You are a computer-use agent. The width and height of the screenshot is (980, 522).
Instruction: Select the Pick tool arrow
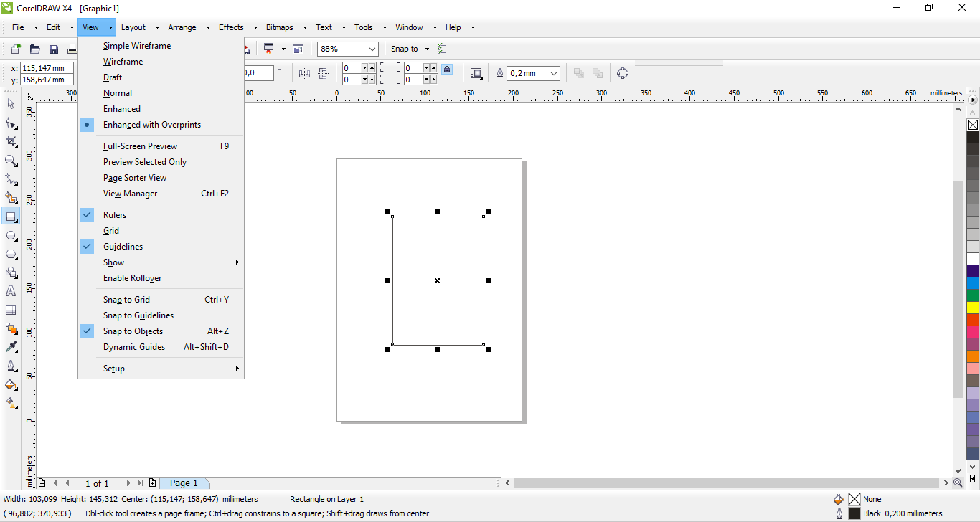coord(11,104)
